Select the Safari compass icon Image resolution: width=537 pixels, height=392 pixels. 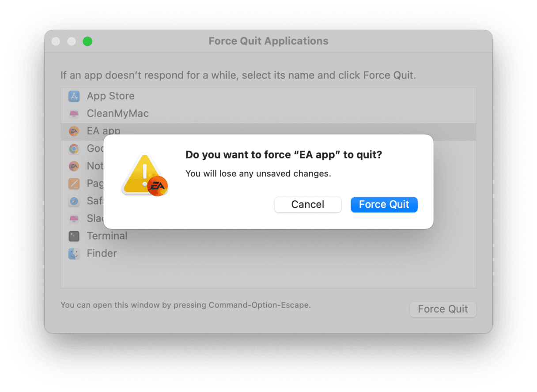pyautogui.click(x=74, y=201)
